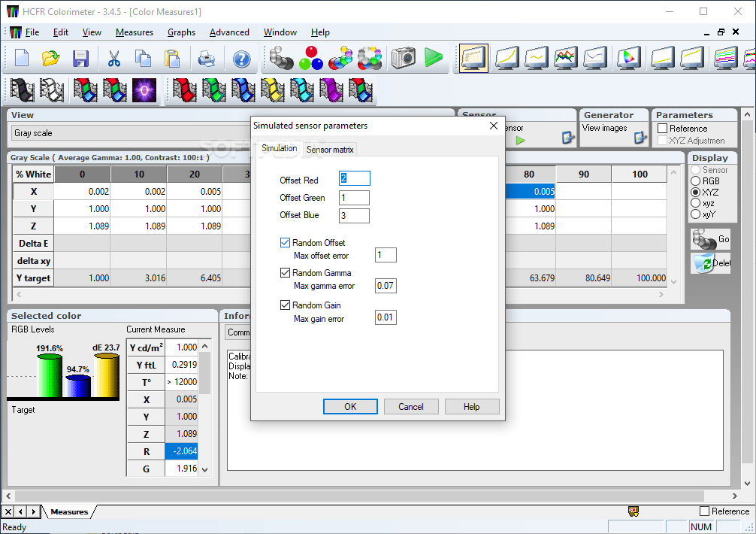Select the xyz display radio button
The height and width of the screenshot is (534, 756).
point(697,202)
